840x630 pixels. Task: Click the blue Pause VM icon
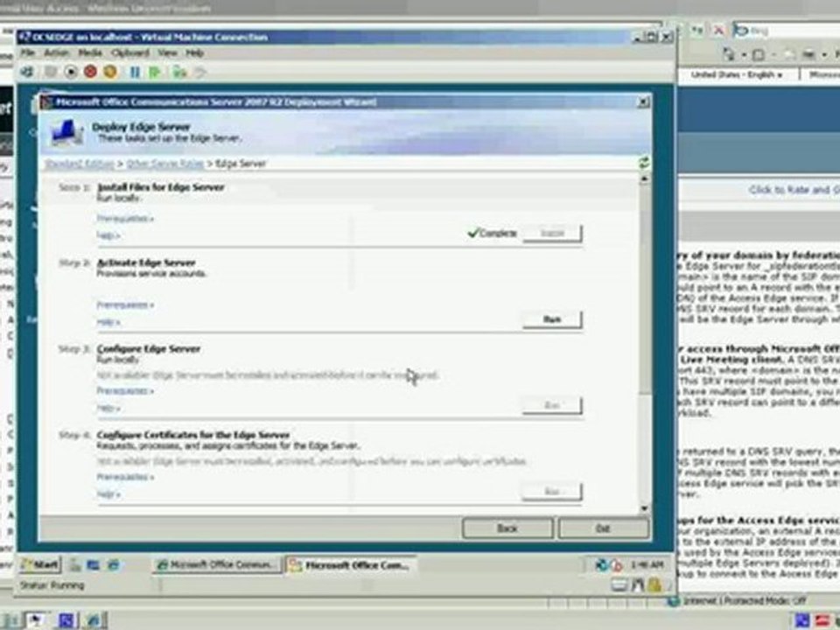pos(135,72)
